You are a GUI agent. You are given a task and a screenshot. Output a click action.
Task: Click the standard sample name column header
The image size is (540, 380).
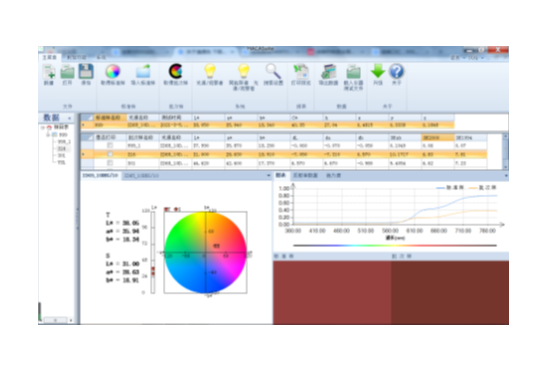coord(110,118)
